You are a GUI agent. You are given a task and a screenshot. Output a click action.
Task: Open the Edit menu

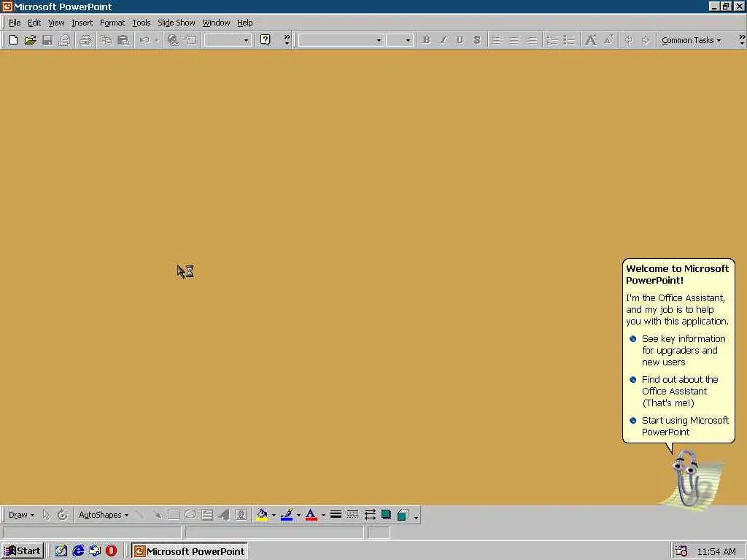[34, 23]
